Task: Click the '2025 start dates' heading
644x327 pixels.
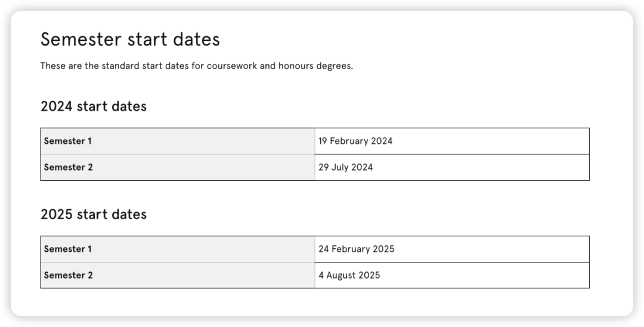Action: click(94, 214)
